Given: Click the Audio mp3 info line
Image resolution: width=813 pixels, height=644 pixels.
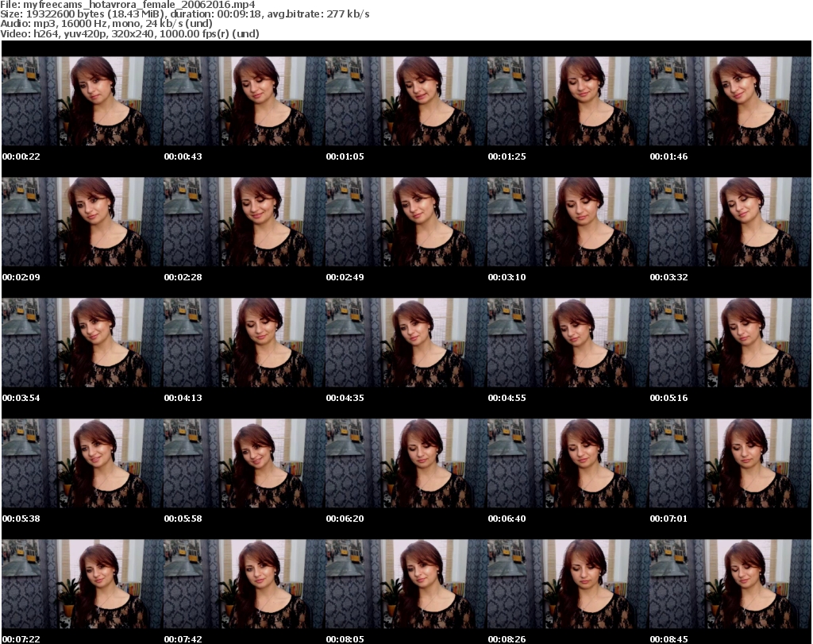Looking at the screenshot, I should (106, 24).
